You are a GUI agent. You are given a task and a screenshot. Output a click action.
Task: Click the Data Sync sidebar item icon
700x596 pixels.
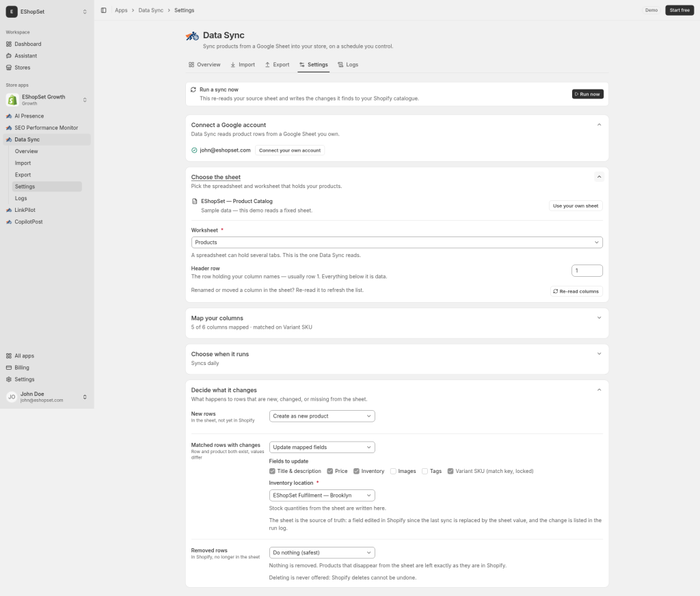(9, 139)
